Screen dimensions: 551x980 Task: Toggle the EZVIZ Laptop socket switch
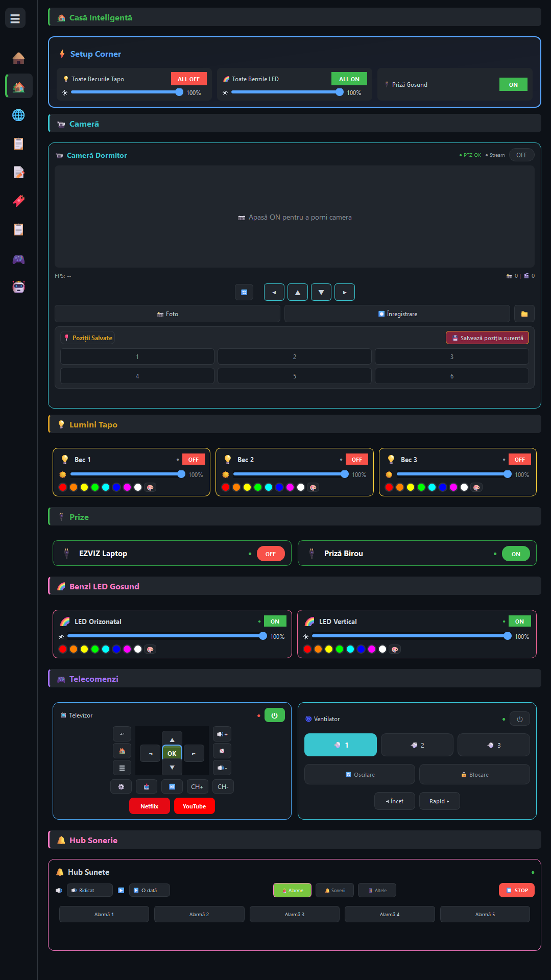[x=270, y=554]
